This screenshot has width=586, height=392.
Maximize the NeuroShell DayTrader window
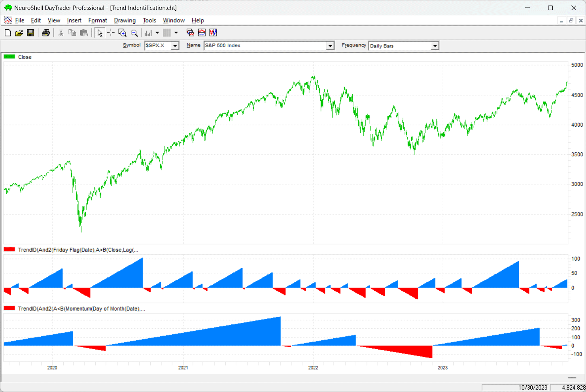550,8
